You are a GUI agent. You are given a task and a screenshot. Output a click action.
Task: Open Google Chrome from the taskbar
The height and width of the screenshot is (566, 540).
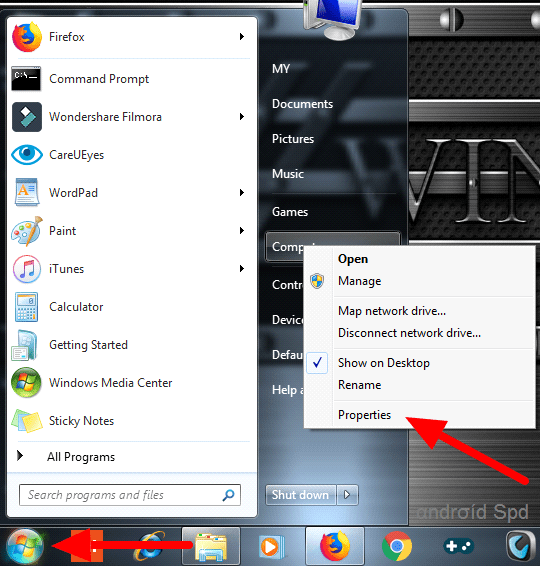[x=397, y=546]
